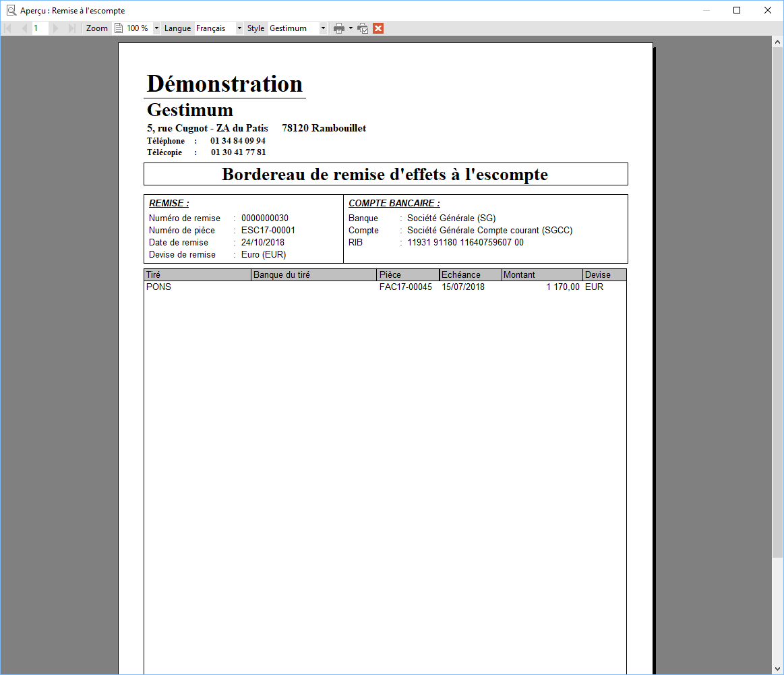Click the Zoom label in the toolbar
The width and height of the screenshot is (784, 675).
(x=97, y=28)
